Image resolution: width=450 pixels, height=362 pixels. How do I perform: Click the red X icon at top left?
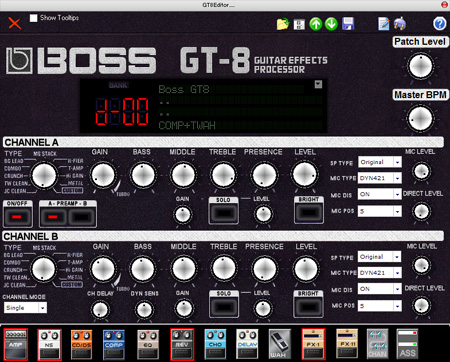14,23
